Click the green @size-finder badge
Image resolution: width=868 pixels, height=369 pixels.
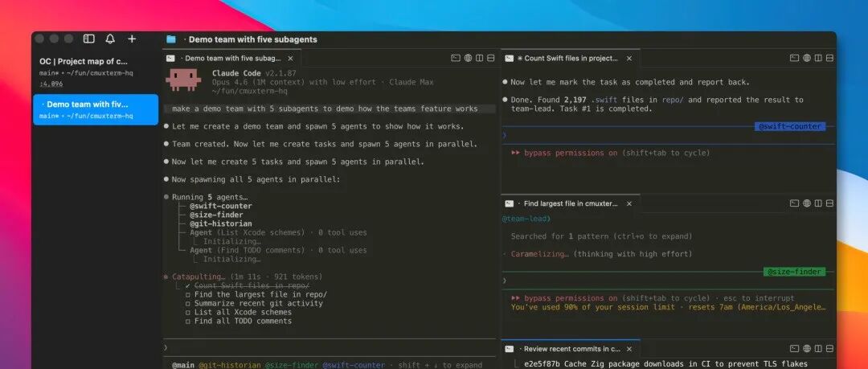(x=794, y=272)
